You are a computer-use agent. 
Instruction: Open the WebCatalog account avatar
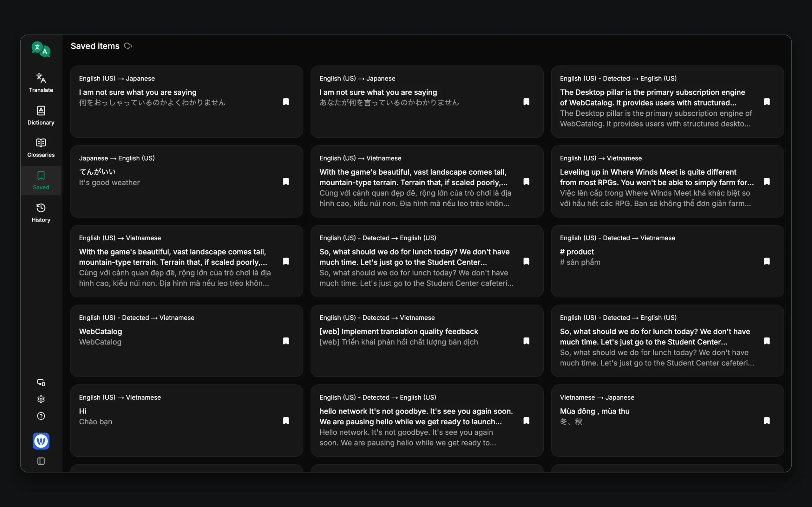tap(41, 441)
